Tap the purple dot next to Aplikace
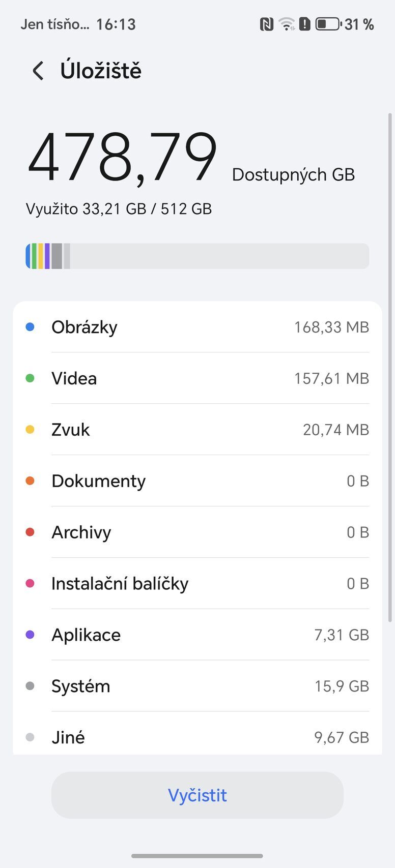The height and width of the screenshot is (868, 395). tap(30, 635)
